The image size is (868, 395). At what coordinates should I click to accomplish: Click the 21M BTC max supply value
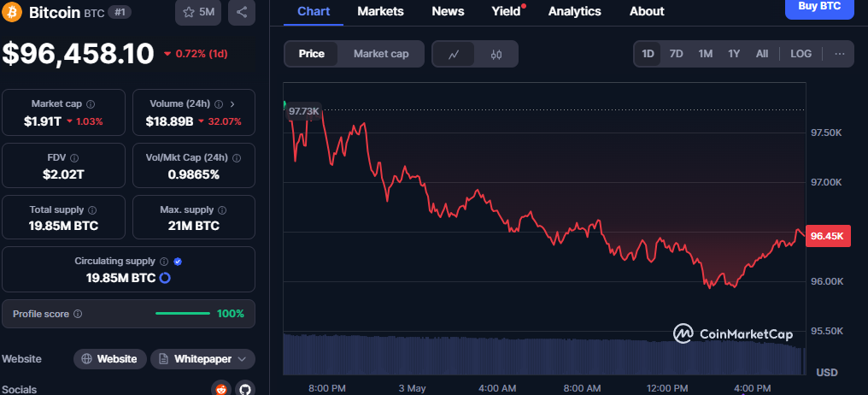194,226
